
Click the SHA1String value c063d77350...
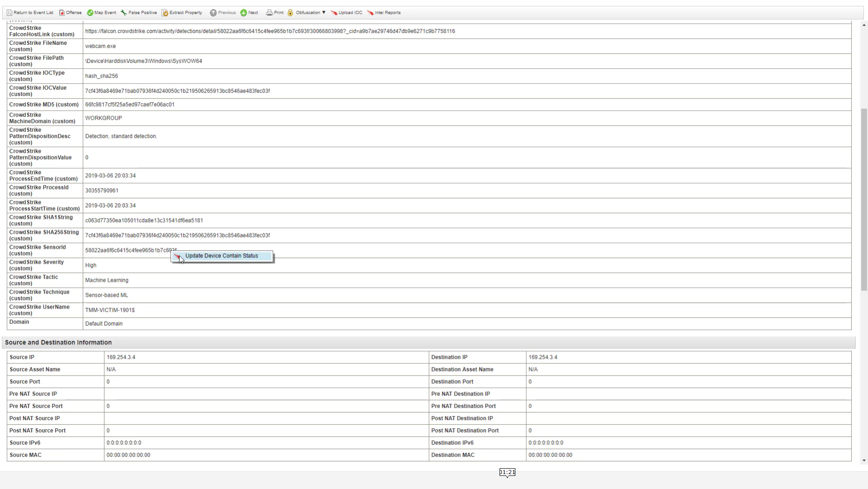coord(144,220)
